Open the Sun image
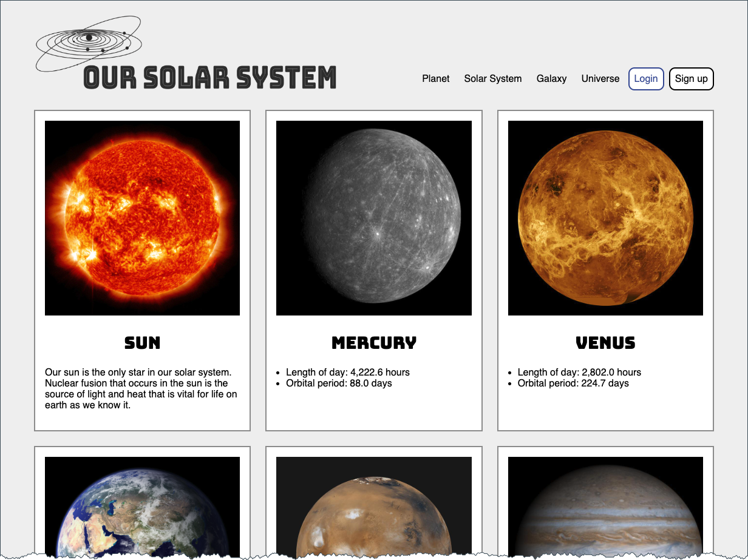The height and width of the screenshot is (560, 748). pos(143,218)
